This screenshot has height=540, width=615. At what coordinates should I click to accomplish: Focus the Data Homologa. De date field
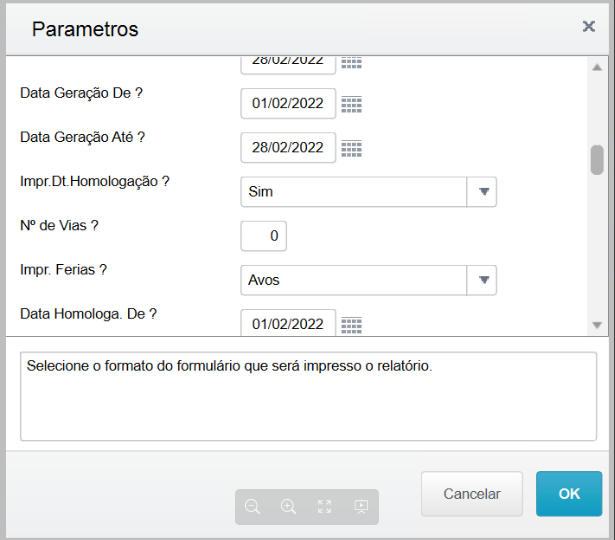pos(288,323)
